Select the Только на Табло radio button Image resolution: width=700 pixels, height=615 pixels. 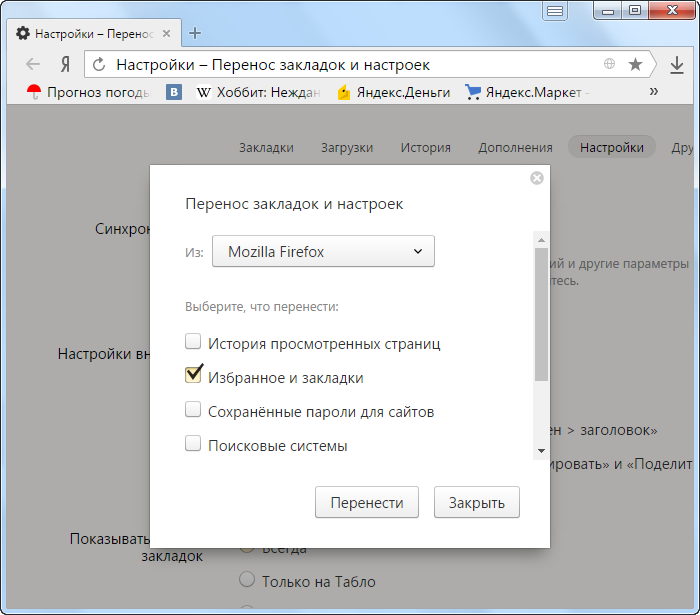pos(247,579)
